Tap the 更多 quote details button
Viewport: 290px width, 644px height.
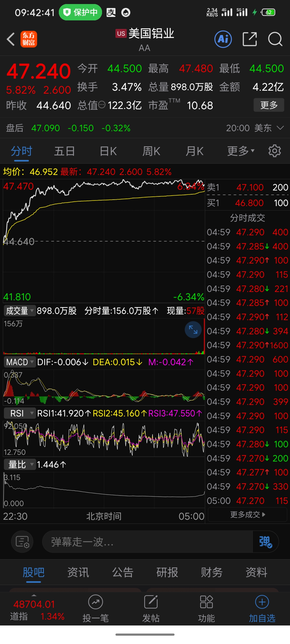coord(269,105)
